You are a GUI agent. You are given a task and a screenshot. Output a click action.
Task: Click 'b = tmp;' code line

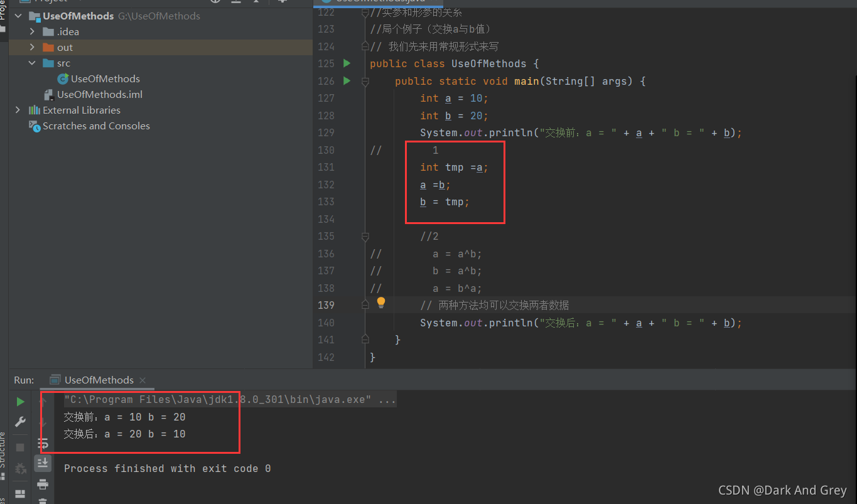(x=445, y=201)
